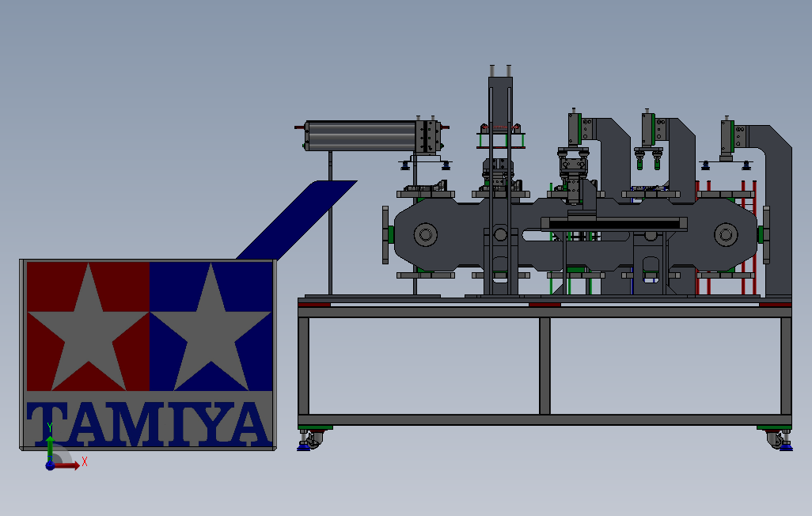This screenshot has height=516, width=812.
Task: Select the blue inclined chute plate
Action: (x=298, y=220)
